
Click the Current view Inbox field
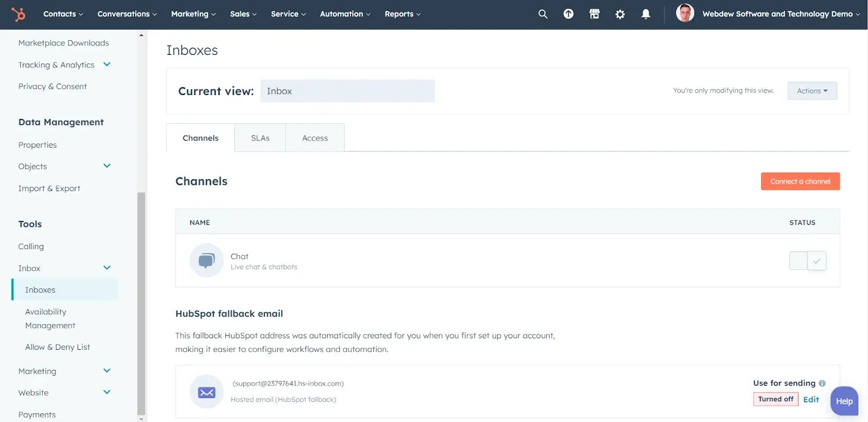(x=348, y=91)
